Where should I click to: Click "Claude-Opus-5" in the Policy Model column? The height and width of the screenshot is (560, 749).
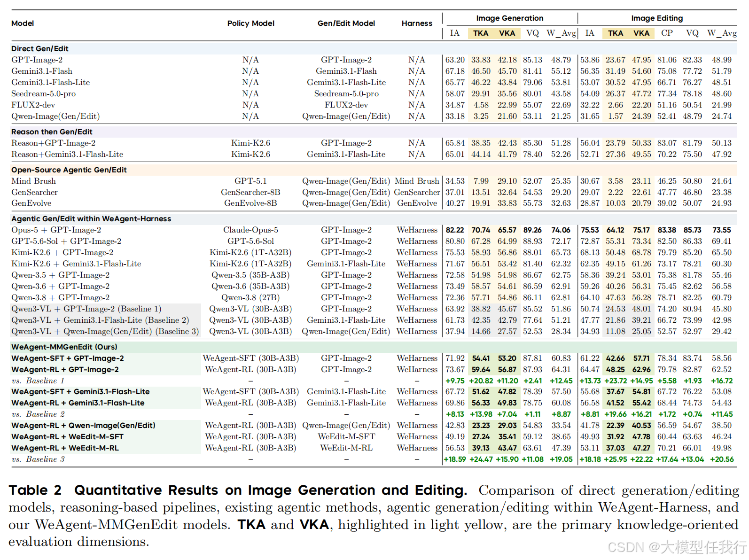[x=250, y=230]
